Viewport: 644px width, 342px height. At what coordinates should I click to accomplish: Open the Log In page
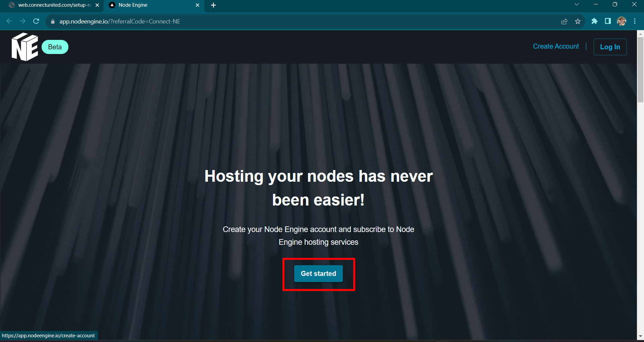coord(610,47)
